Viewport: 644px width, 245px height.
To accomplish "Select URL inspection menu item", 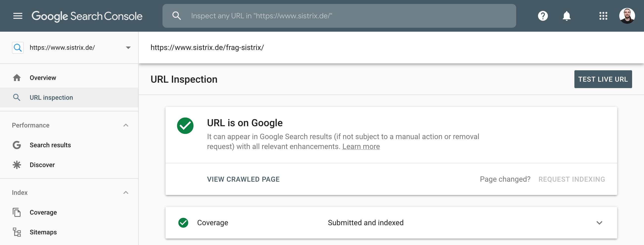I will point(69,98).
